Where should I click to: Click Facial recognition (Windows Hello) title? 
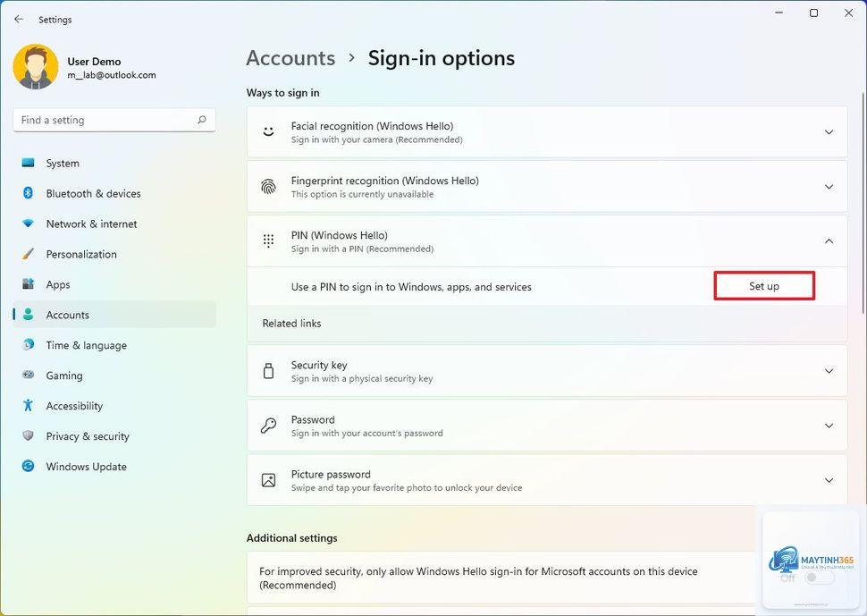pos(372,126)
